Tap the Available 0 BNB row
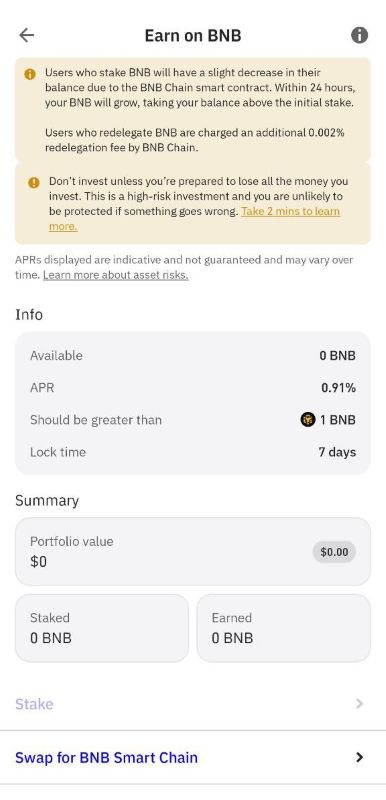 [193, 356]
